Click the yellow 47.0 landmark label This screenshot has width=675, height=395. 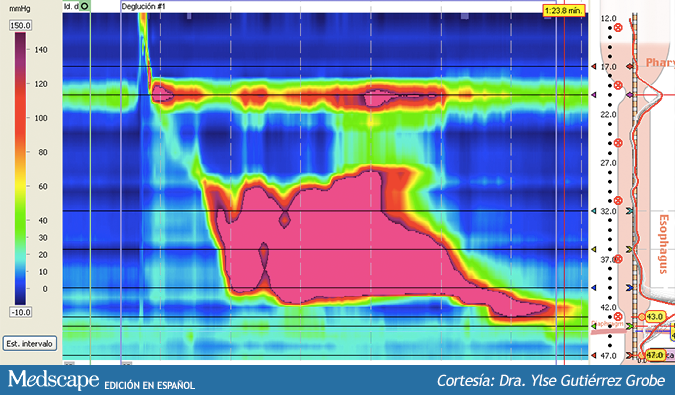click(654, 355)
